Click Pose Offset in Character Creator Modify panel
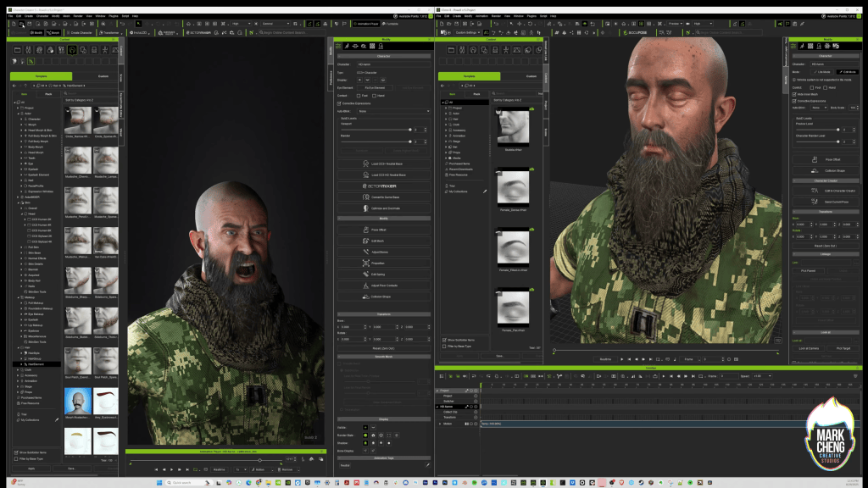The height and width of the screenshot is (488, 868). pos(384,230)
